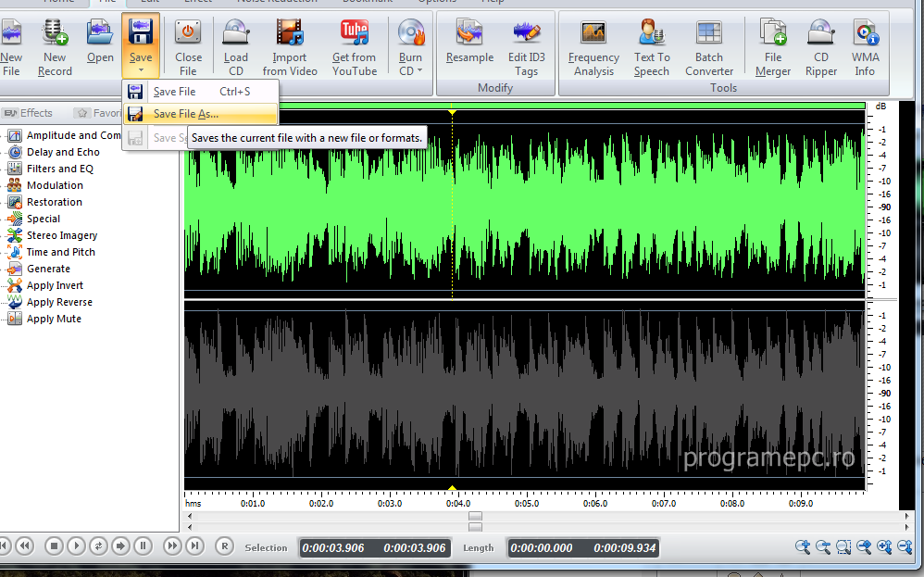Select Apply Mute effect

point(44,319)
